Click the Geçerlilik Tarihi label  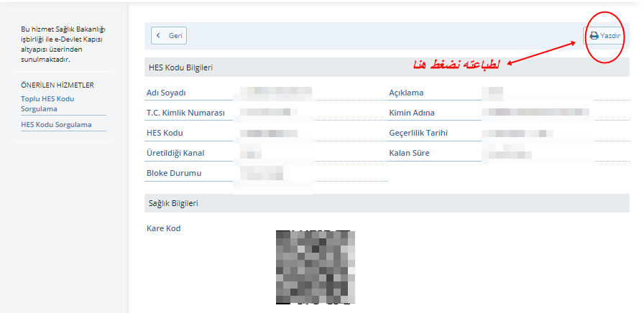point(418,133)
